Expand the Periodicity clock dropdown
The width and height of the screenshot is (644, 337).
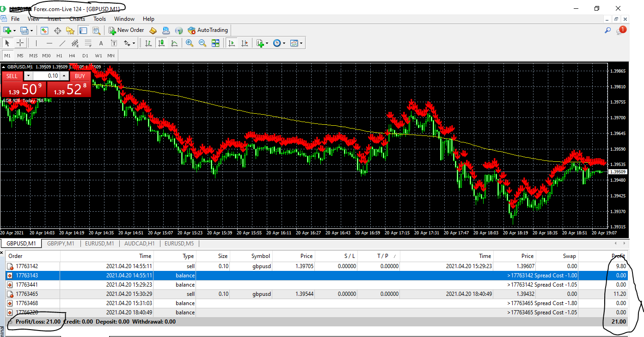click(284, 43)
